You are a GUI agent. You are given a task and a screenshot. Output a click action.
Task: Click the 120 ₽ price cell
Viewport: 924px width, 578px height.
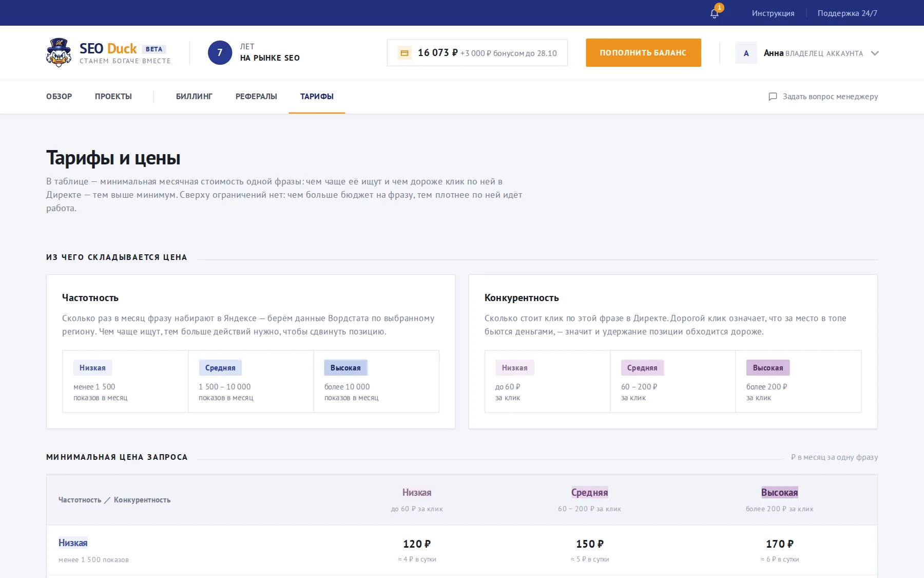point(417,544)
